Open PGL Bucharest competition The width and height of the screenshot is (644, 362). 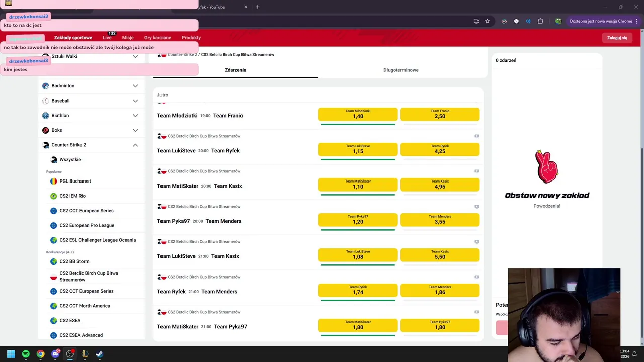75,181
